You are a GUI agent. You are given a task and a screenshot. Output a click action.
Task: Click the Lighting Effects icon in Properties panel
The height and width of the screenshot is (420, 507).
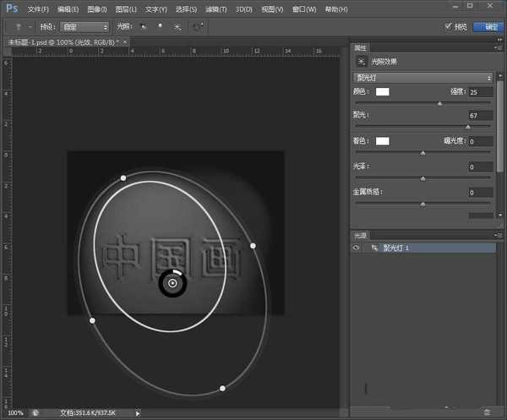(363, 61)
